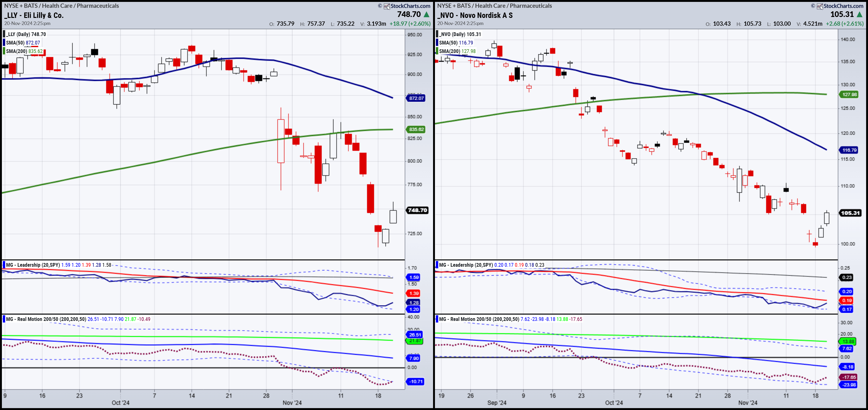Click NVO open value 103.43
The width and height of the screenshot is (868, 410).
[722, 24]
